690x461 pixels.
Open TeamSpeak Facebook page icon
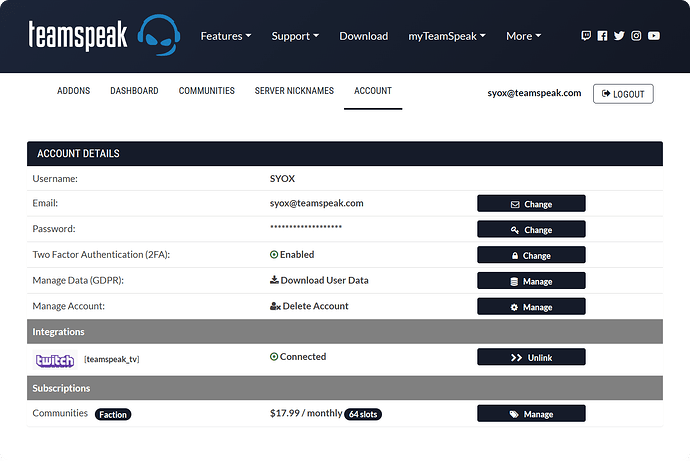tap(602, 36)
